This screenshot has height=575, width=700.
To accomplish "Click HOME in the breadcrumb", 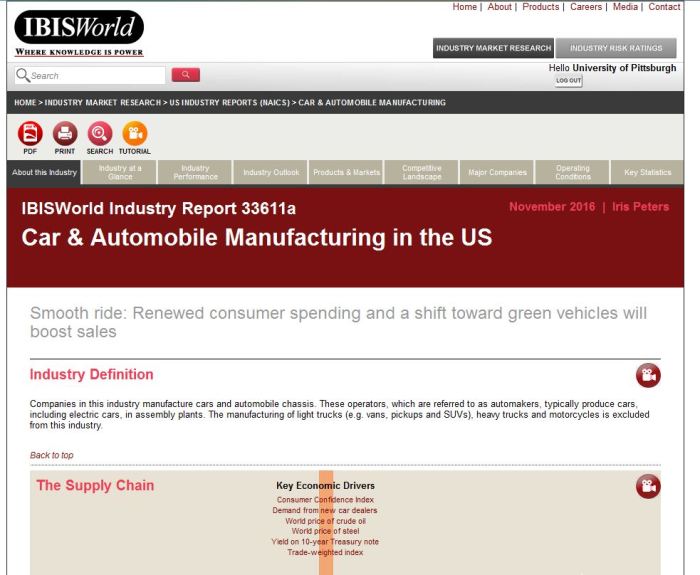I will pos(25,103).
